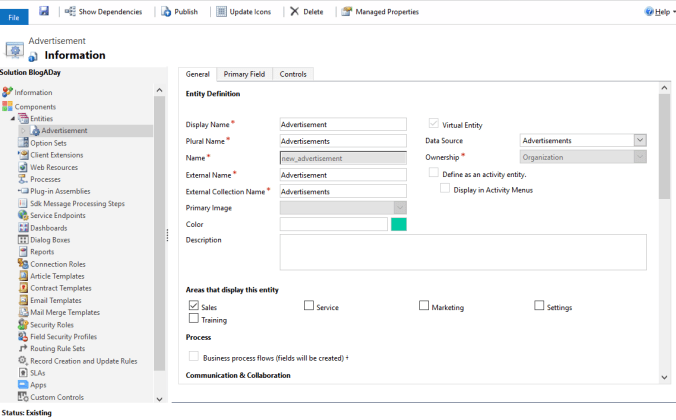Open Managed Properties from toolbar
The width and height of the screenshot is (676, 420).
coord(380,12)
